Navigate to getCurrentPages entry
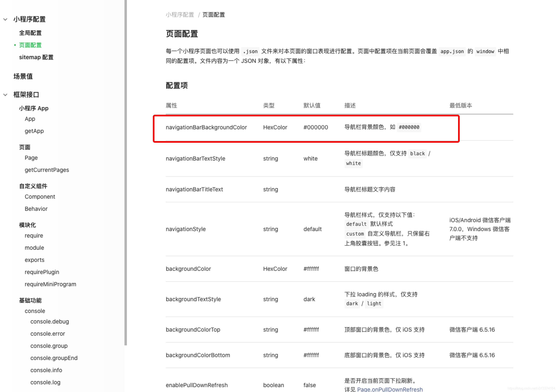 [x=47, y=170]
